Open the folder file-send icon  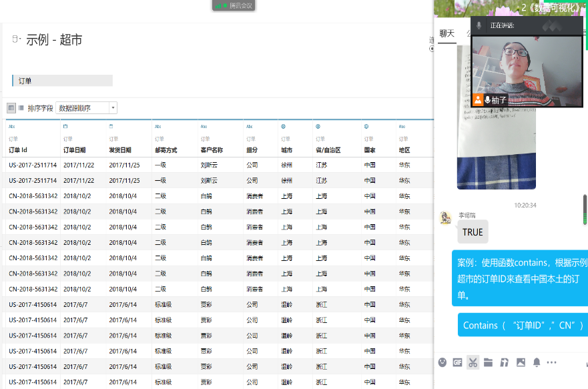coord(489,362)
